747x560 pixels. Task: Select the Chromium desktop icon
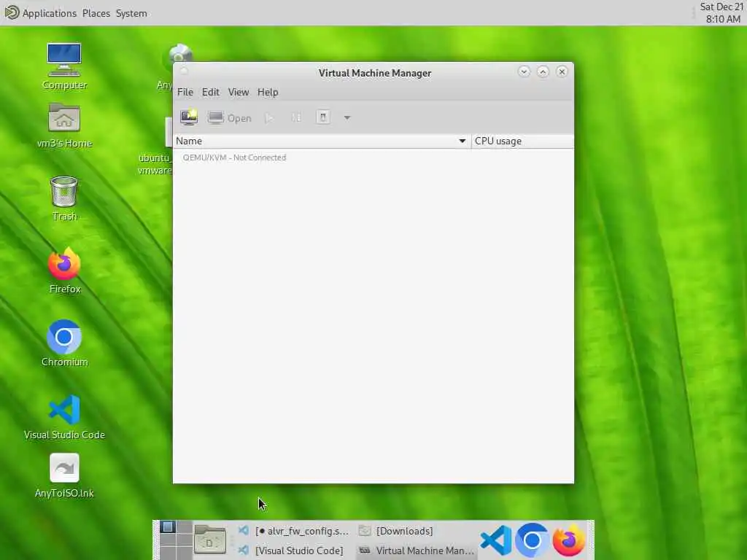[x=64, y=343]
